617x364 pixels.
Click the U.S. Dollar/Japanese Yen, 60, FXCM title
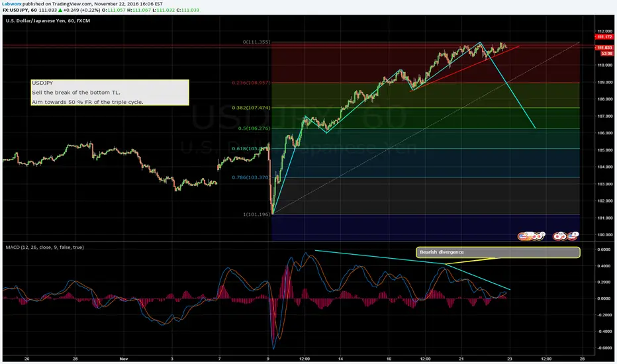click(x=48, y=21)
